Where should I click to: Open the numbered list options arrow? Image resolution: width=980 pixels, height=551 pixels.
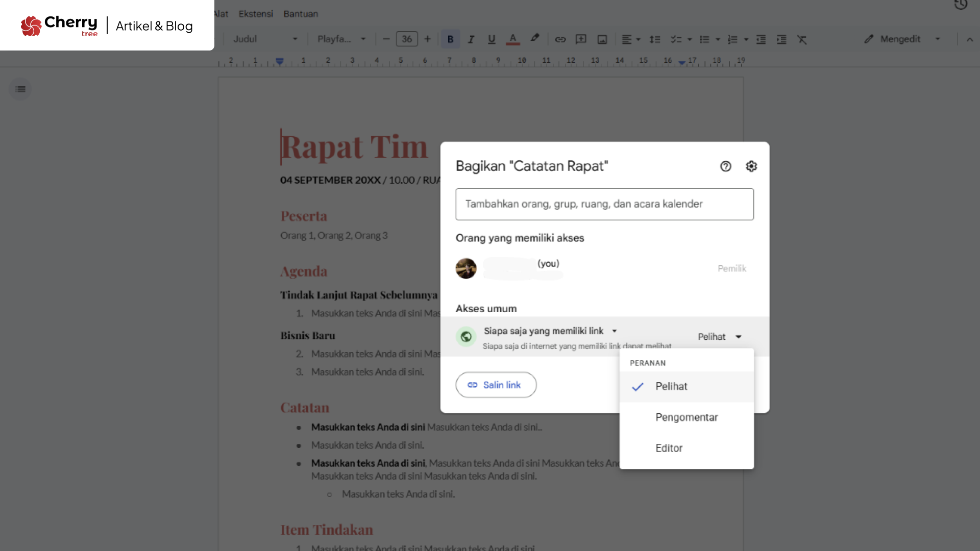click(x=746, y=39)
